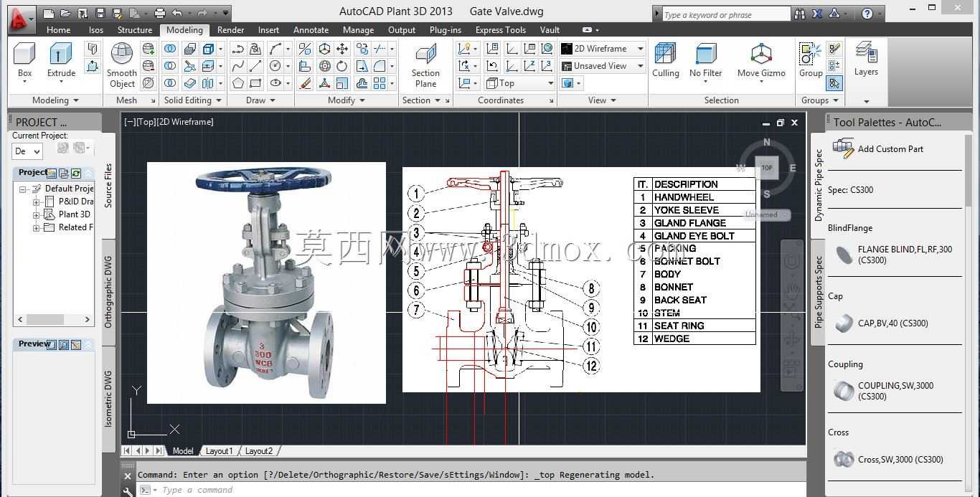
Task: Switch to the Structure ribbon tab
Action: [135, 30]
